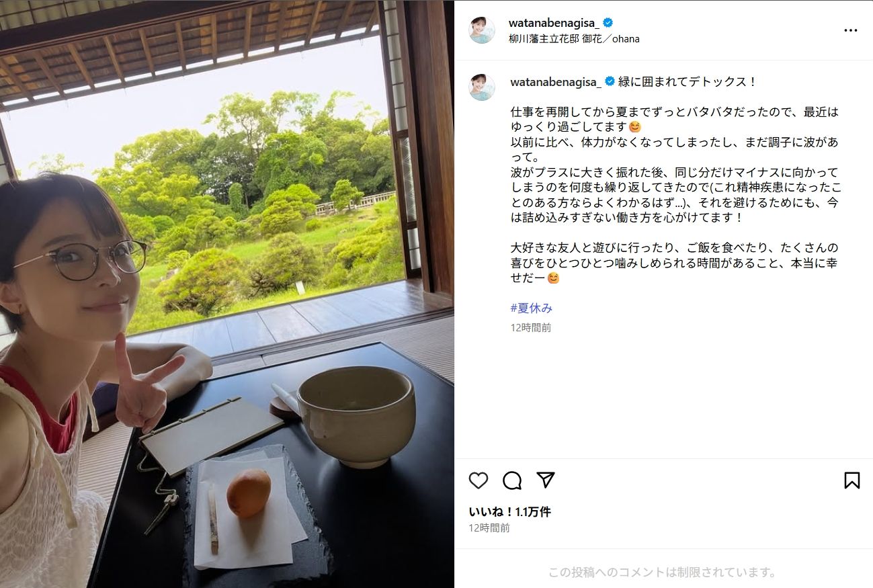
Task: Click 12時間前 timestamp below likes count
Action: click(489, 528)
